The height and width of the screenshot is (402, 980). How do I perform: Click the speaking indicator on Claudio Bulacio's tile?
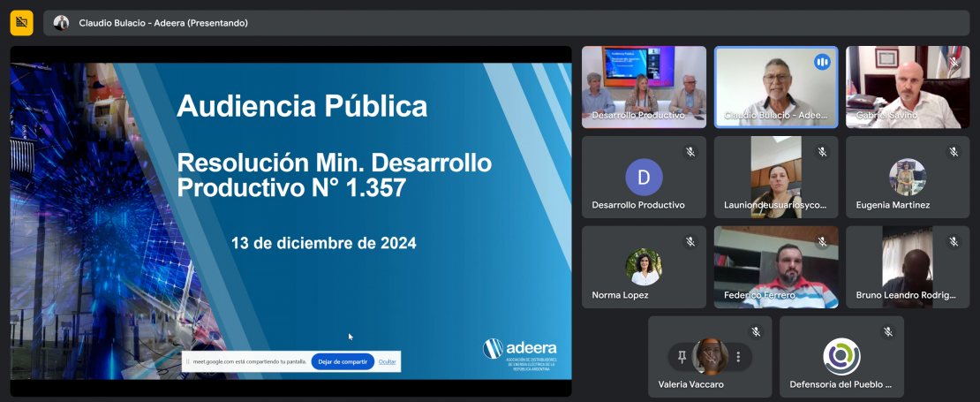point(822,62)
